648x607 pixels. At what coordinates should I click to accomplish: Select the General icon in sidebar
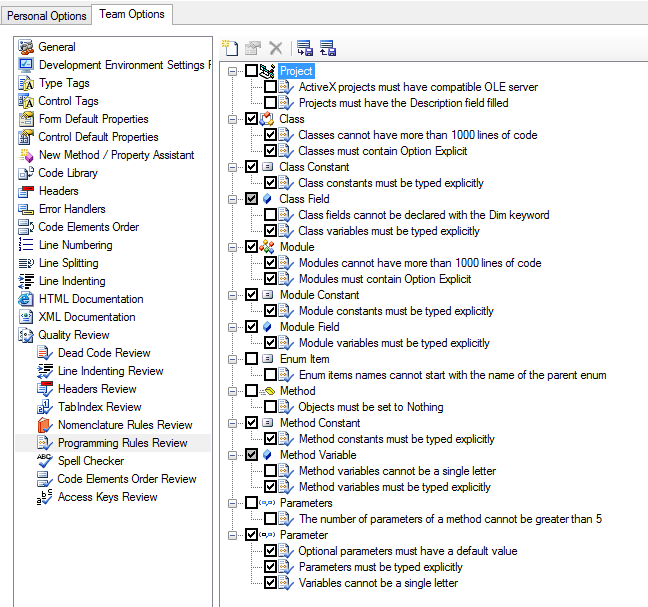pyautogui.click(x=26, y=47)
